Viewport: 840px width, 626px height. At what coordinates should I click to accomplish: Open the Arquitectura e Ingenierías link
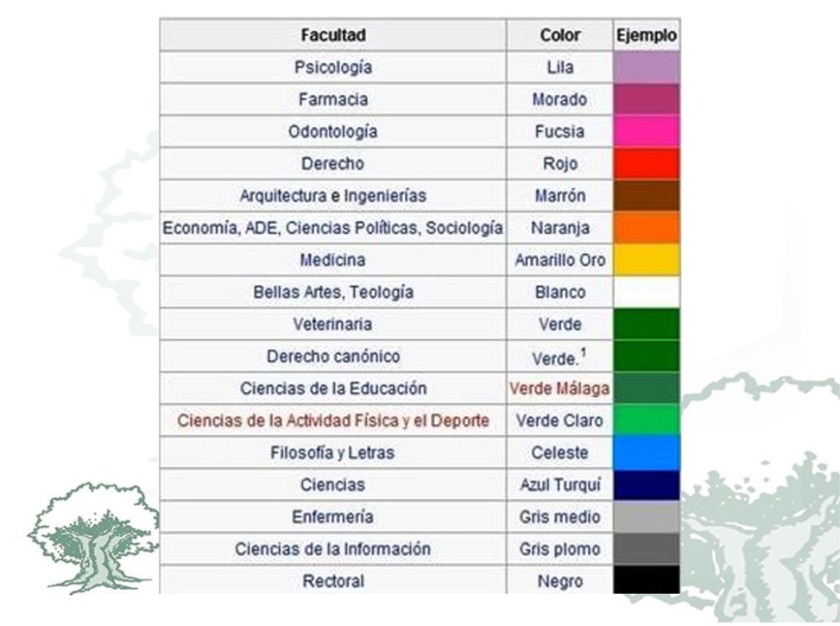332,196
